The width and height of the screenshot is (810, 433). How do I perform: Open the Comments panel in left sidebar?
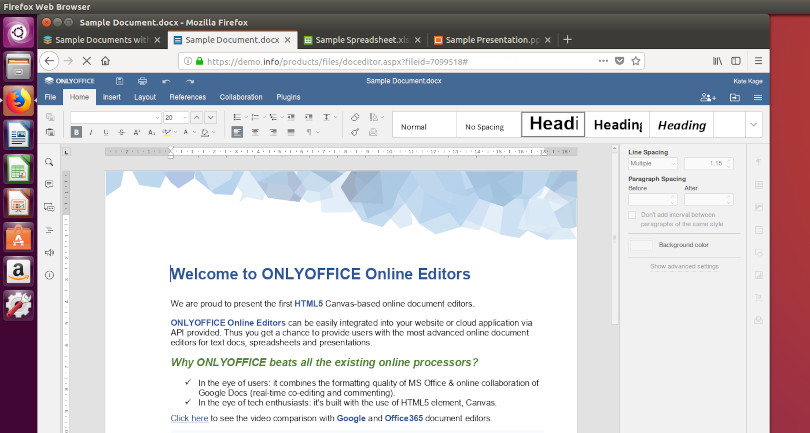coord(49,184)
